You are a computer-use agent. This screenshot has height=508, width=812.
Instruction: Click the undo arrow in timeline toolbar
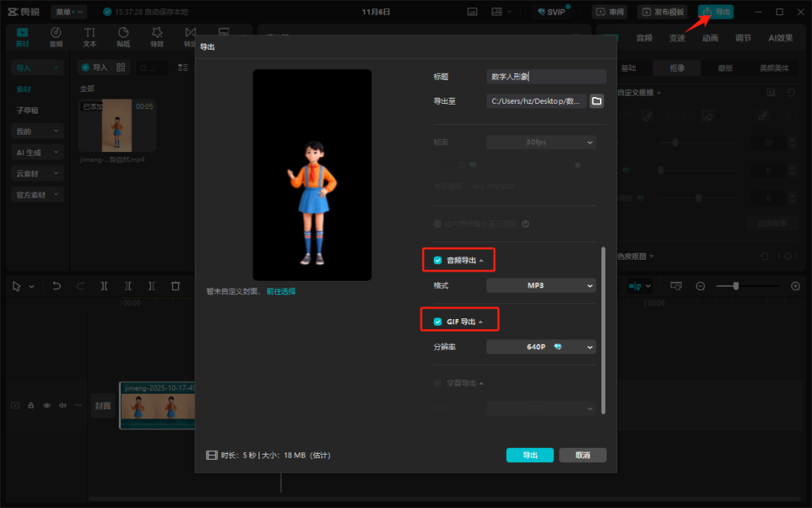[56, 286]
